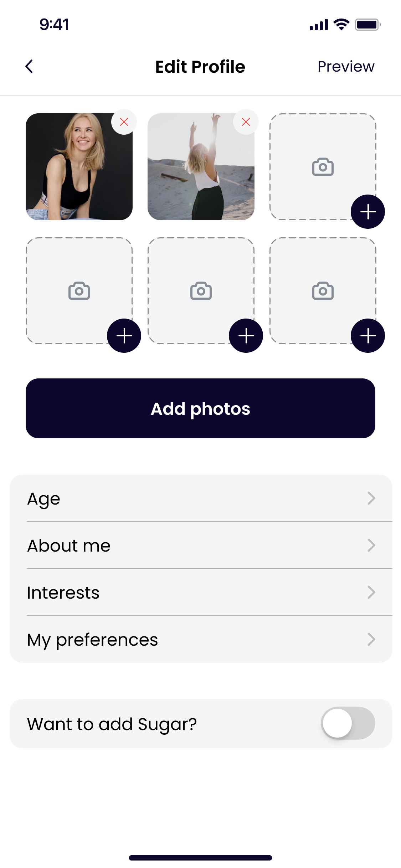Tap camera icon in fourth photo slot
Screen dimensions: 401x868
point(79,291)
